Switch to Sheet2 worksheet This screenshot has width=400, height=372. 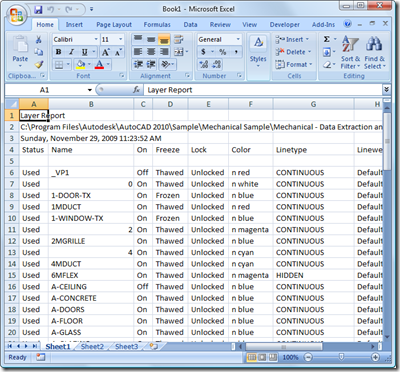pyautogui.click(x=92, y=346)
